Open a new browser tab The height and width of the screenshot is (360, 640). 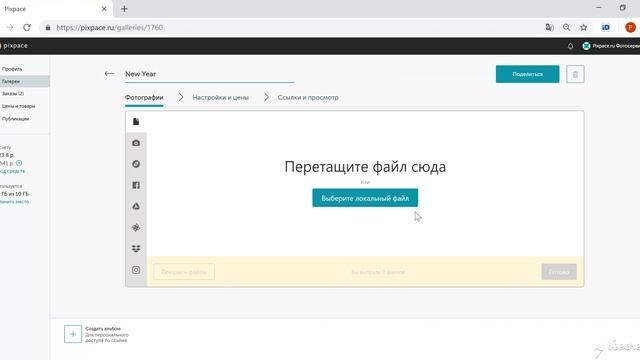pos(124,9)
